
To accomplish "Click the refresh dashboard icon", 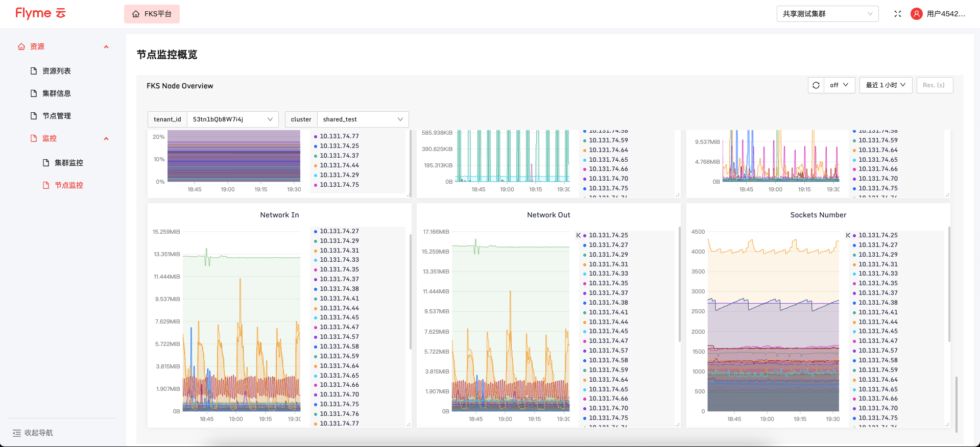I will (x=816, y=85).
